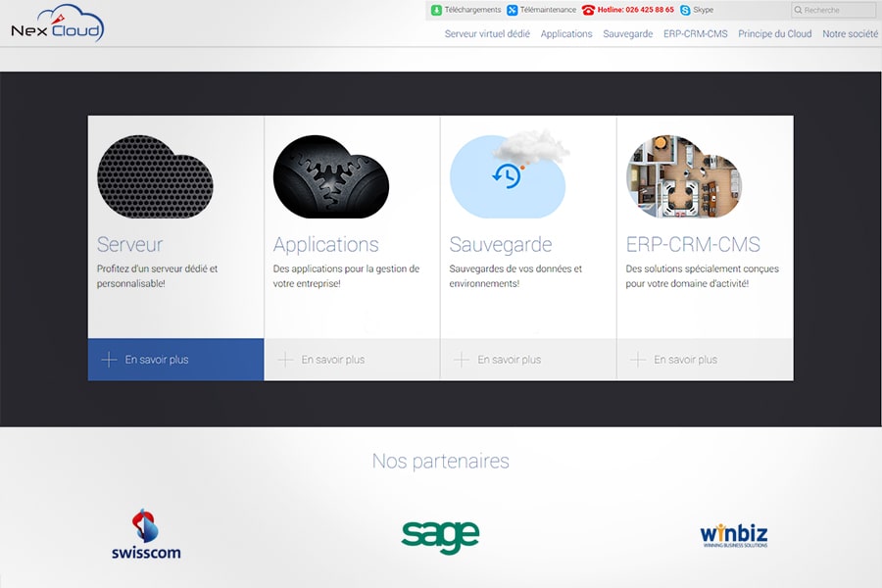Screen dimensions: 882x588
Task: Click the Skype icon
Action: tap(686, 11)
